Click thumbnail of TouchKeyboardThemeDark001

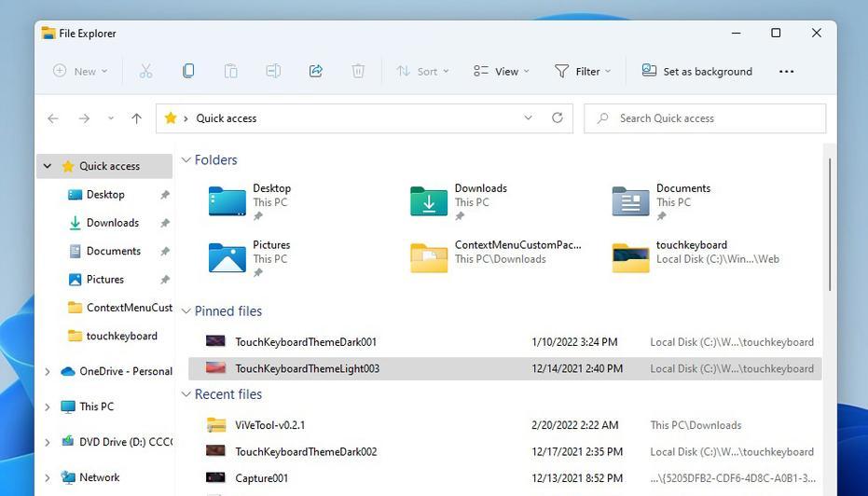coord(215,341)
